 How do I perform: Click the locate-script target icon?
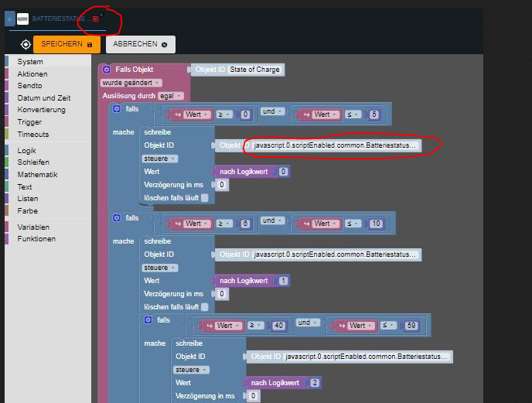point(26,44)
